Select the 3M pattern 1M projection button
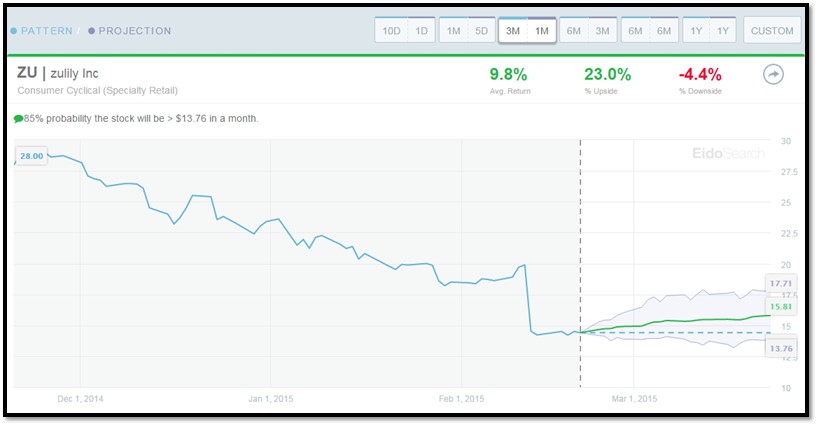The image size is (818, 426). (527, 30)
